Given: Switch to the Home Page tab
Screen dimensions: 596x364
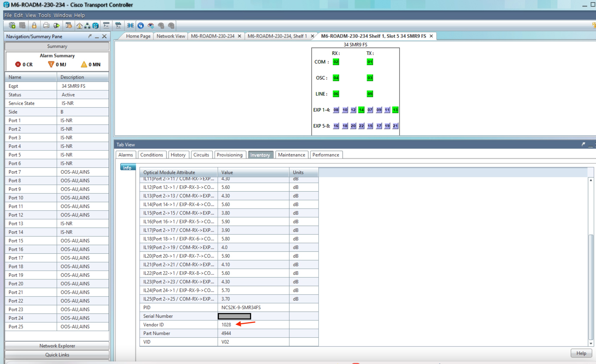Looking at the screenshot, I should pos(138,36).
